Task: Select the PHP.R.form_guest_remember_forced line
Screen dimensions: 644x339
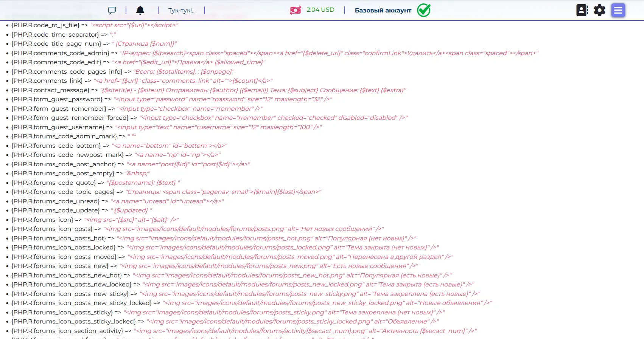Action: point(210,118)
